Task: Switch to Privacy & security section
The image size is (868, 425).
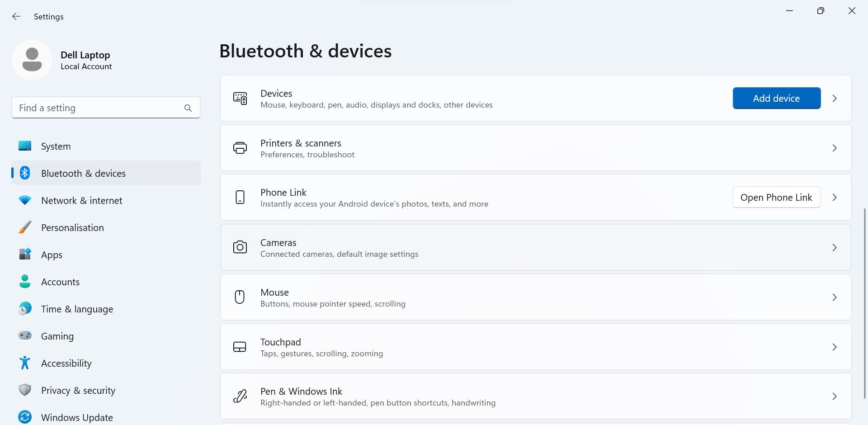Action: [78, 390]
